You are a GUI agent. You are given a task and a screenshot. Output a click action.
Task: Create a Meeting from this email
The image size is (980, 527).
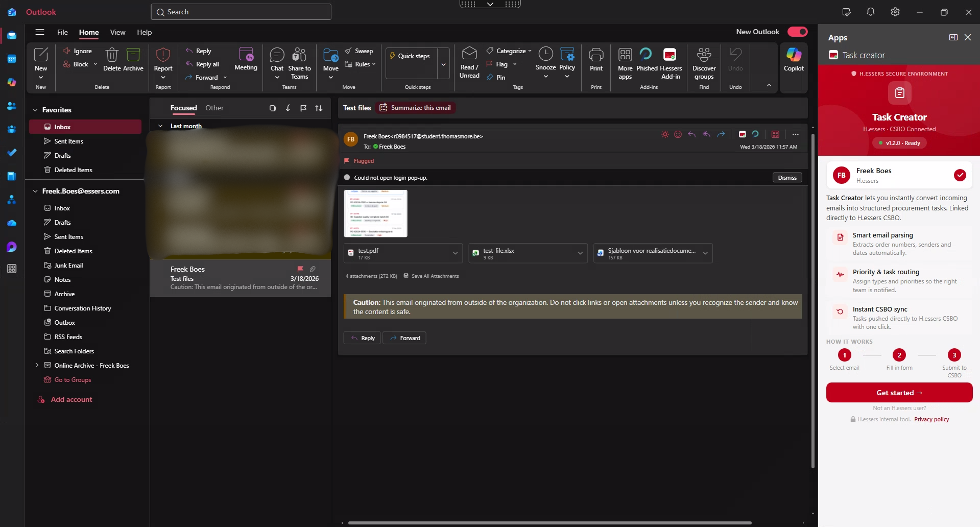click(x=246, y=59)
